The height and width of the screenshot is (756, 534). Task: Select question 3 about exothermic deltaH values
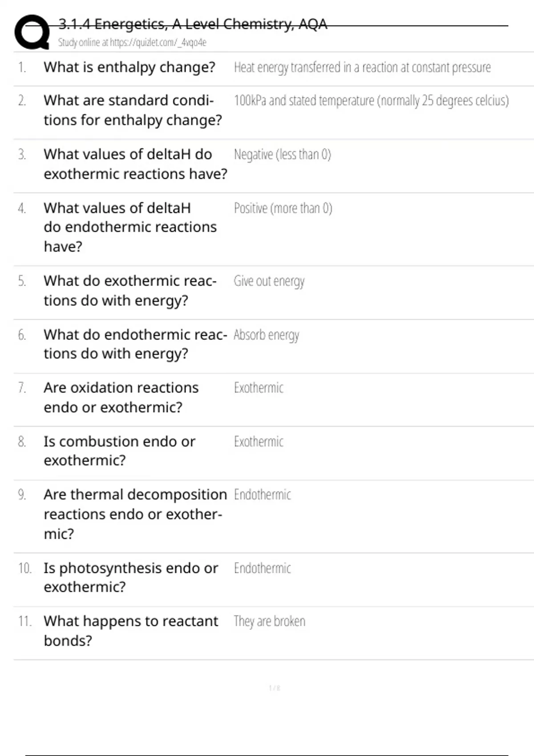point(135,164)
